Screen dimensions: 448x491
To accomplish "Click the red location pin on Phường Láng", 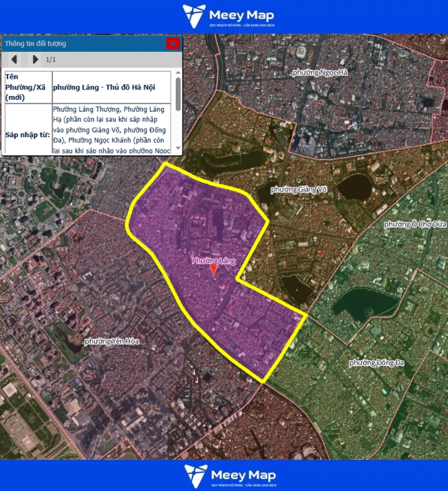I will pos(213,269).
